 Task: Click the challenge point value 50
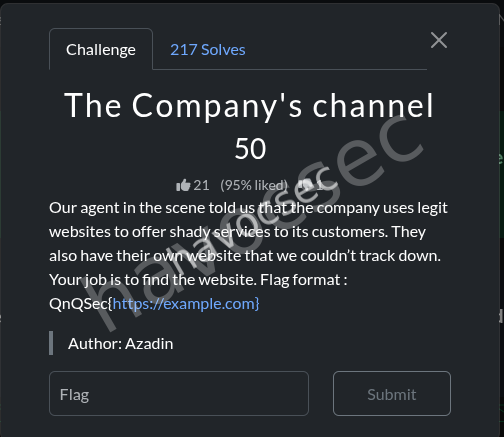pyautogui.click(x=250, y=149)
